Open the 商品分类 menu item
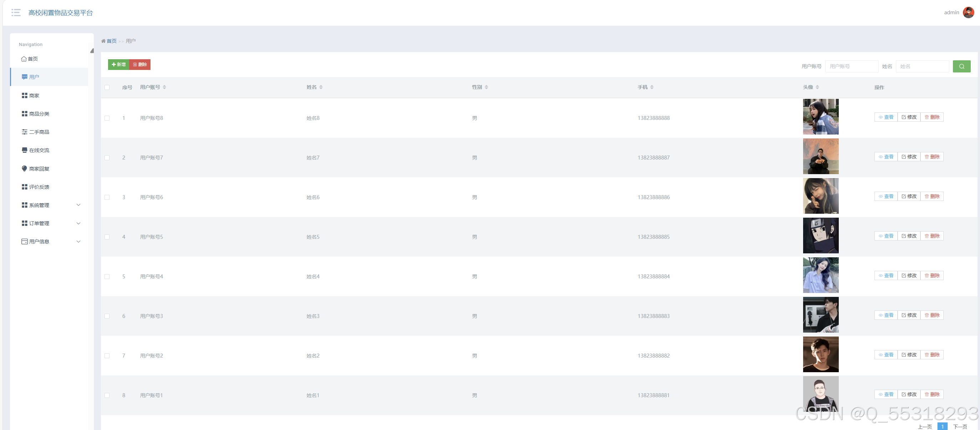The image size is (980, 430). 39,114
